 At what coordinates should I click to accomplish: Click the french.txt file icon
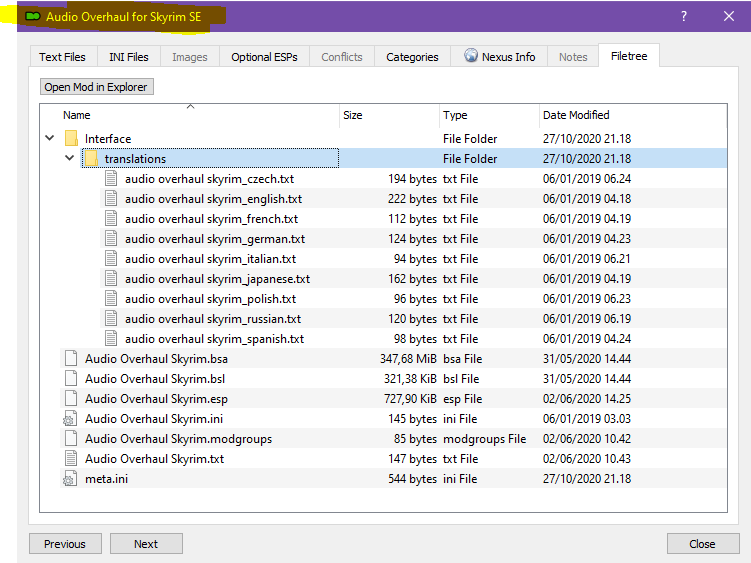(x=111, y=219)
